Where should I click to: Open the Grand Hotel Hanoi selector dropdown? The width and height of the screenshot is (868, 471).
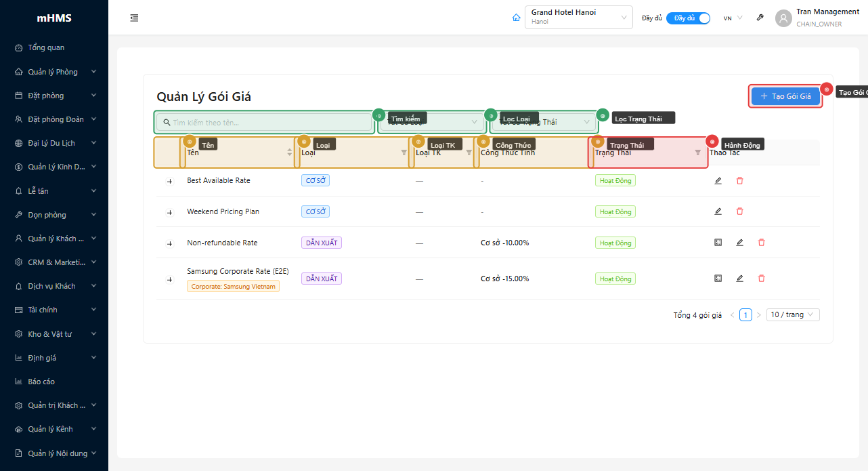pos(578,18)
